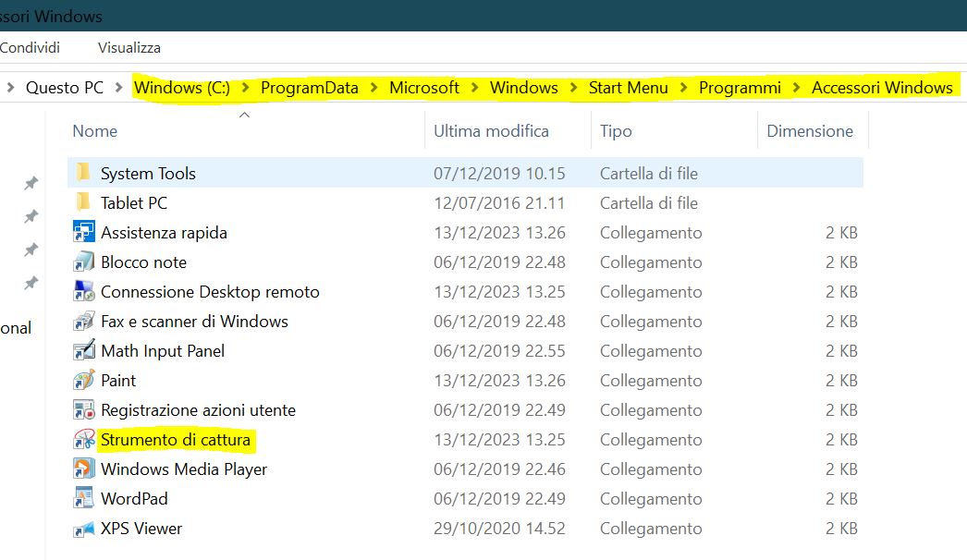Sort by Tipo column header
Screen dimensions: 967x560
(616, 130)
